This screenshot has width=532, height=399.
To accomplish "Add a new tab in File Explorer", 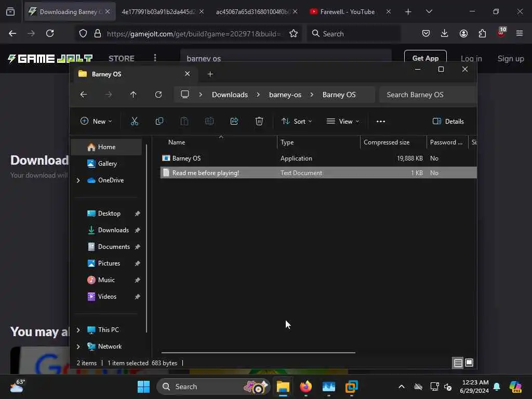I will [x=210, y=74].
